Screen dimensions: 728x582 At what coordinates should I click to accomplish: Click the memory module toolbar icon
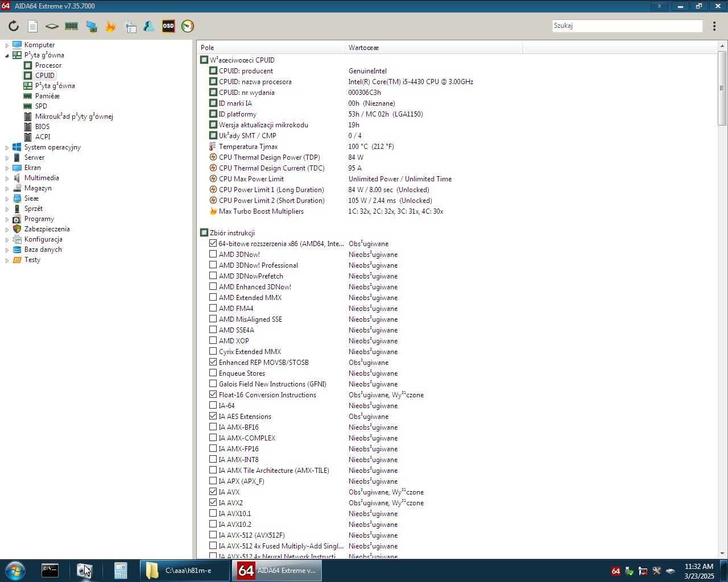click(x=72, y=26)
